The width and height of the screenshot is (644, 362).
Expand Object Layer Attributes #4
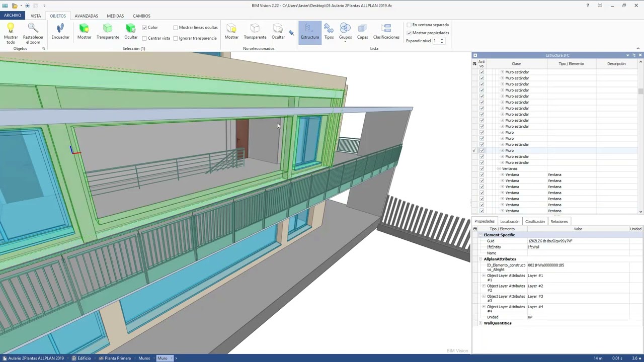tap(484, 307)
